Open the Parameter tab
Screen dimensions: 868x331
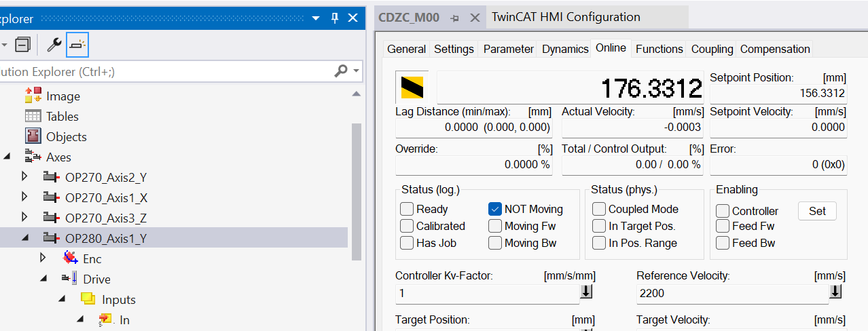509,49
